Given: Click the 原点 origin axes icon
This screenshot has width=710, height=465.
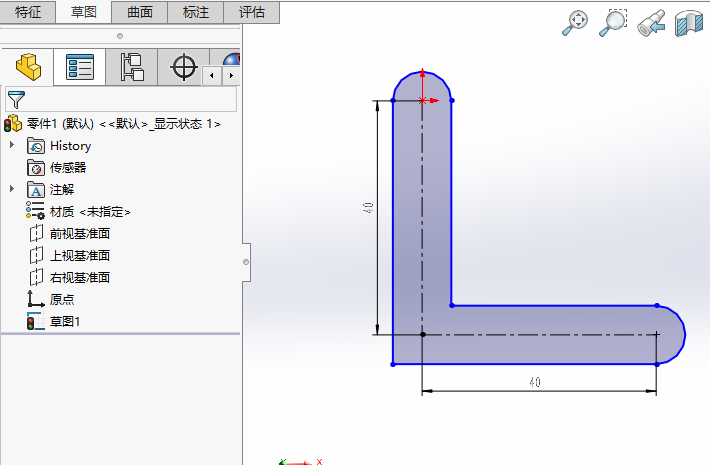Looking at the screenshot, I should pos(35,299).
